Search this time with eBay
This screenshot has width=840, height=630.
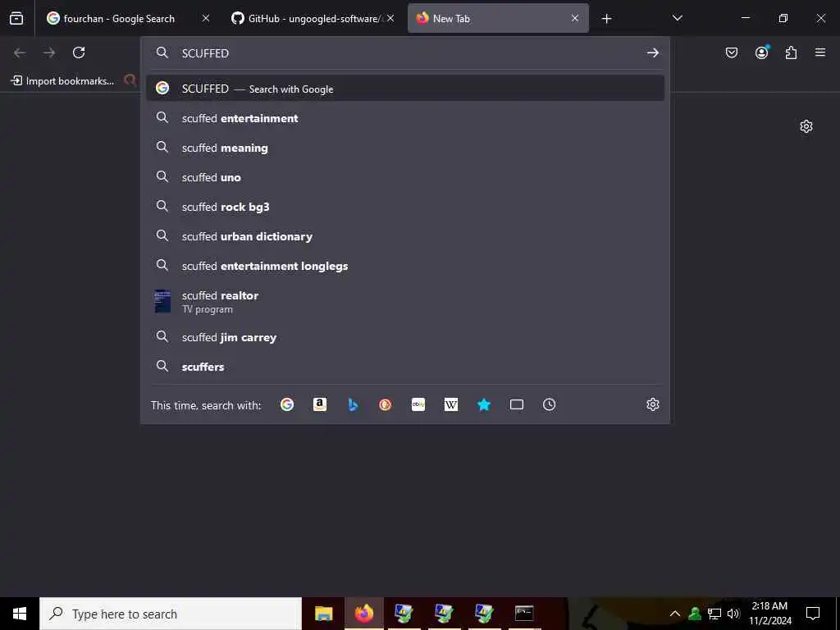click(418, 405)
